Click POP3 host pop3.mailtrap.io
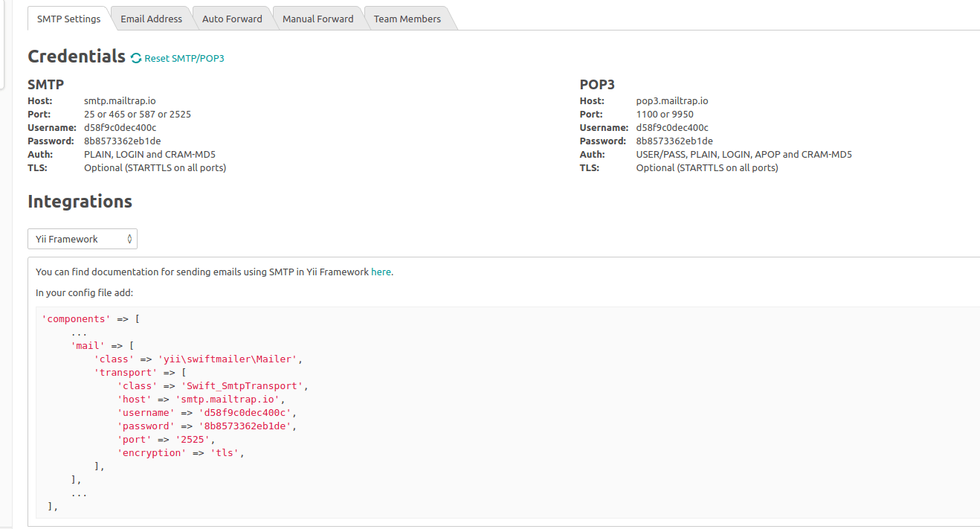The image size is (980, 529). coord(672,100)
